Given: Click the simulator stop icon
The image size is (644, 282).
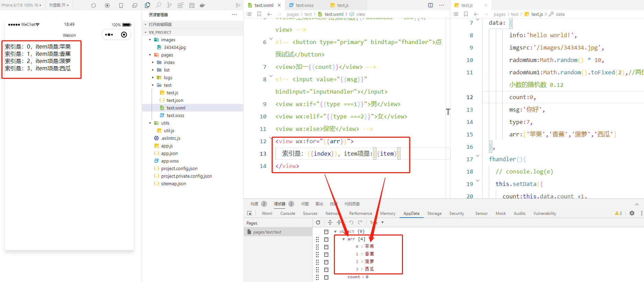Looking at the screenshot, I should 107,6.
